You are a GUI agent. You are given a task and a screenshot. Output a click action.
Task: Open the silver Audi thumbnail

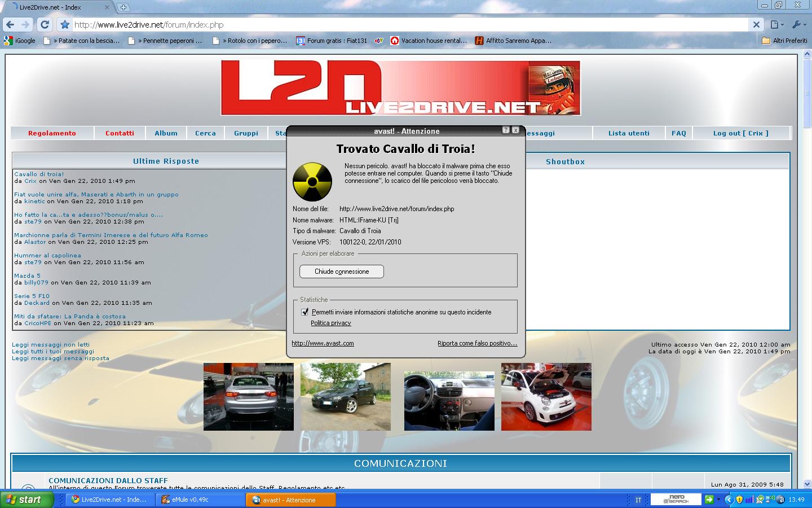[249, 397]
